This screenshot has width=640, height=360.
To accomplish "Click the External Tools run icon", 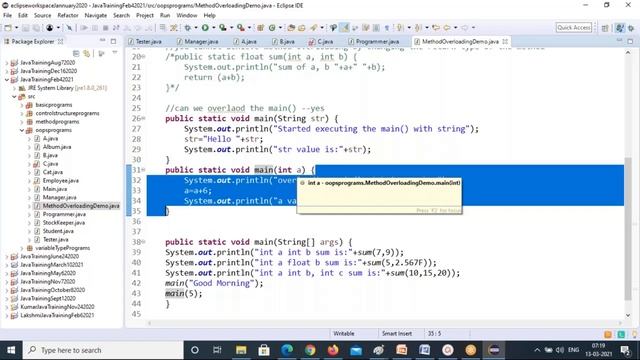I will pyautogui.click(x=241, y=28).
